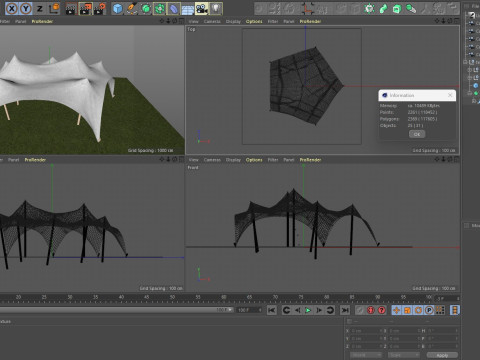Toggle the Z axis lock
Viewport: 480px width, 360px height.
40,9
